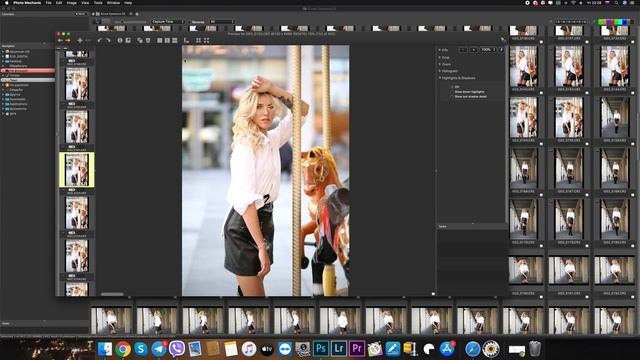This screenshot has width=640, height=360.
Task: Select 'Show lost shadow detail' radio option
Action: click(x=452, y=97)
